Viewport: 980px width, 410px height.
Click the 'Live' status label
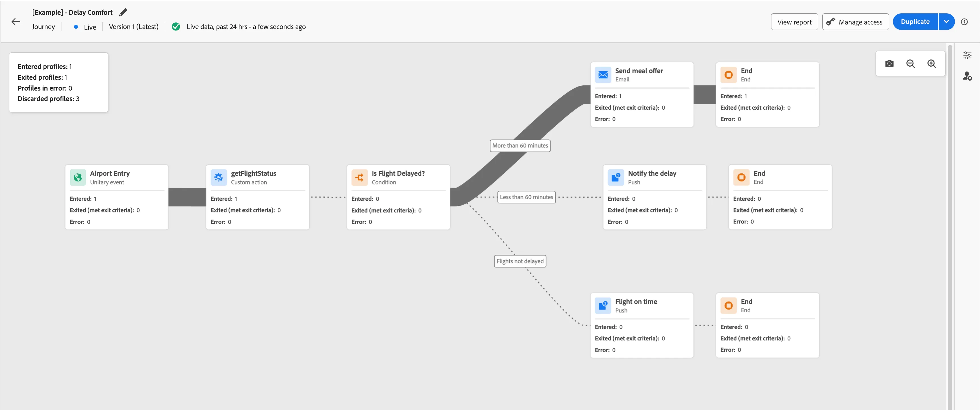click(x=90, y=27)
